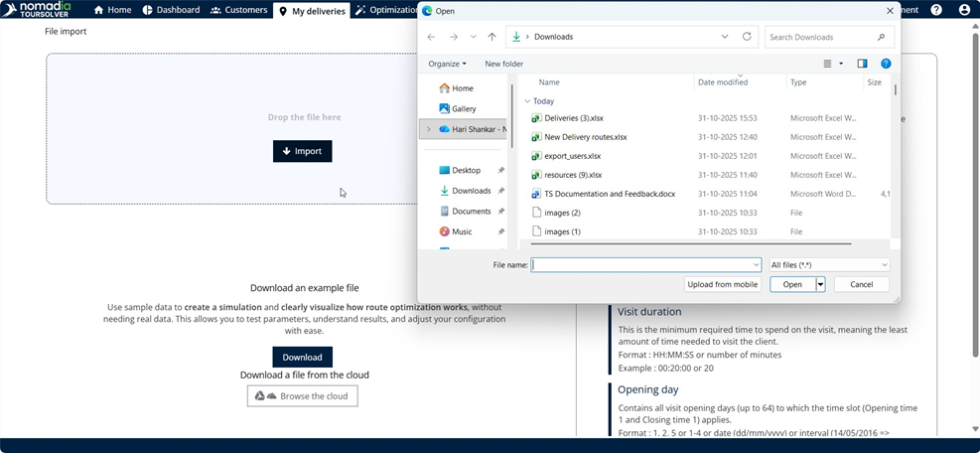This screenshot has width=980, height=453.
Task: Toggle the preview pane icon
Action: (x=862, y=64)
